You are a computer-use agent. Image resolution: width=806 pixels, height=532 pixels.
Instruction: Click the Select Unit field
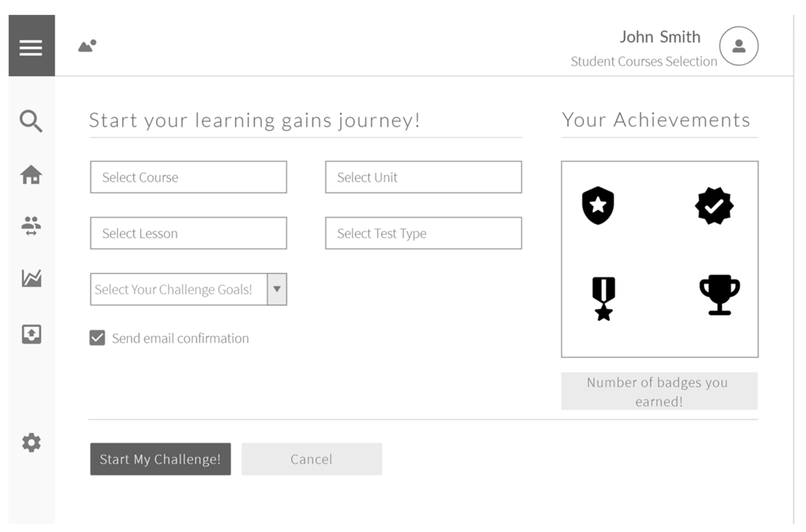coord(423,177)
